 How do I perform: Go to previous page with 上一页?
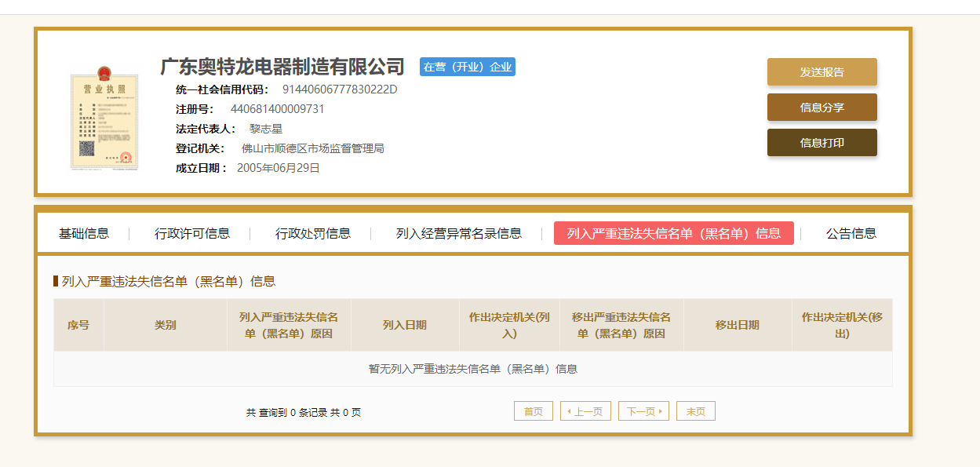(x=585, y=411)
